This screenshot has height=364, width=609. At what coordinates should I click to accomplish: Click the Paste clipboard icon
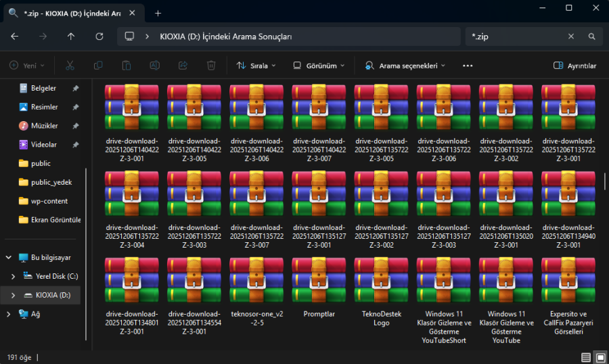[x=127, y=66]
